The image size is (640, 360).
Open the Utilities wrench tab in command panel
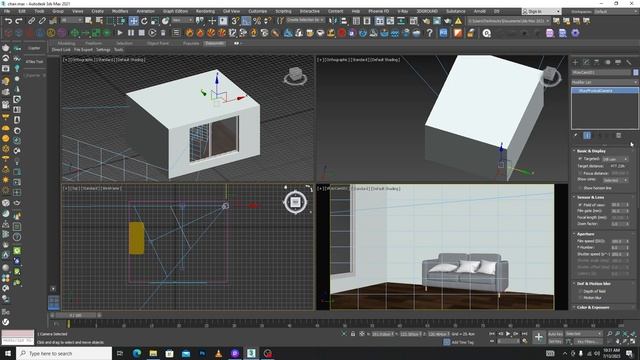(x=629, y=62)
